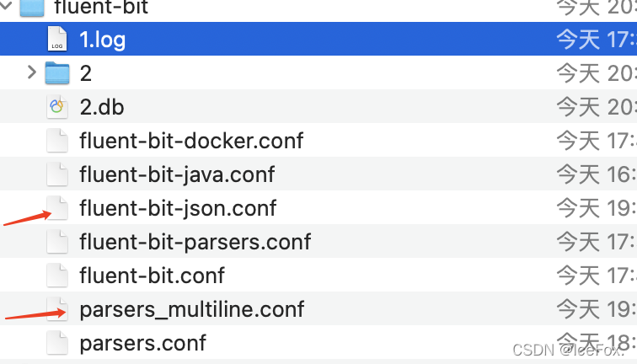
Task: Click the fluent-bit-parsers.conf file icon
Action: click(x=56, y=242)
